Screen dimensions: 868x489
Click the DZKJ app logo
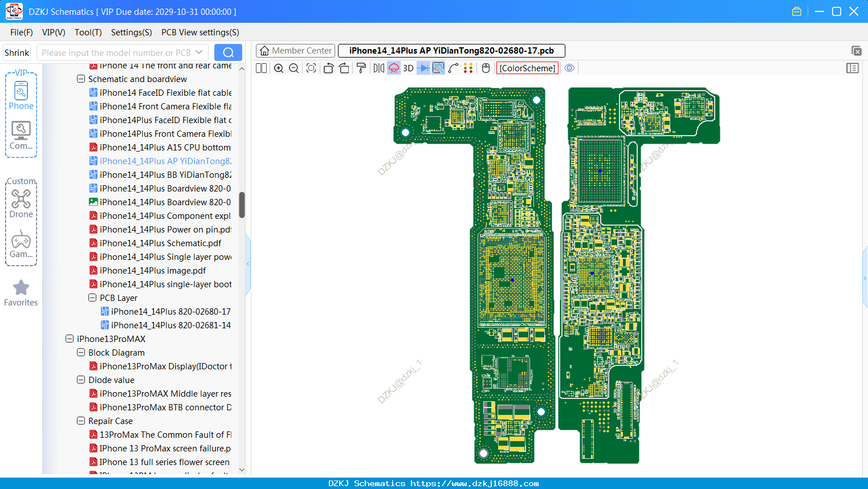pos(14,11)
